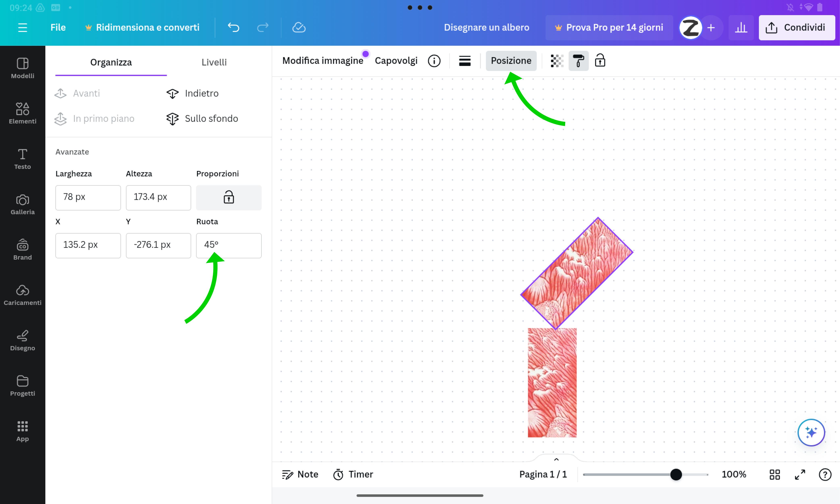
Task: Open the Z profile avatar
Action: tap(691, 27)
